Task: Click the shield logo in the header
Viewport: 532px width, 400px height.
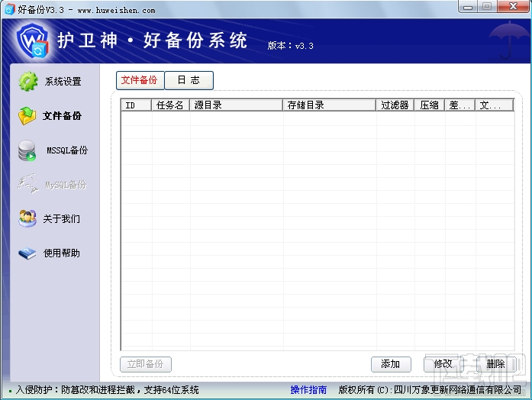Action: 32,40
